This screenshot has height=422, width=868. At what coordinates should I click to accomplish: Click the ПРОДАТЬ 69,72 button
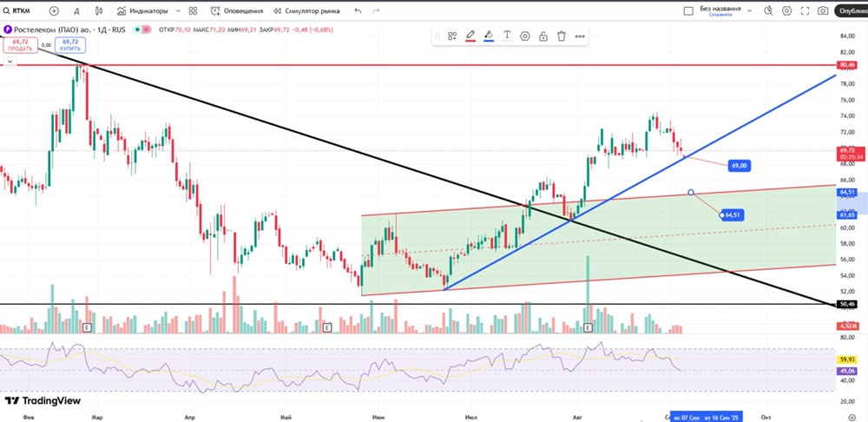coord(20,45)
